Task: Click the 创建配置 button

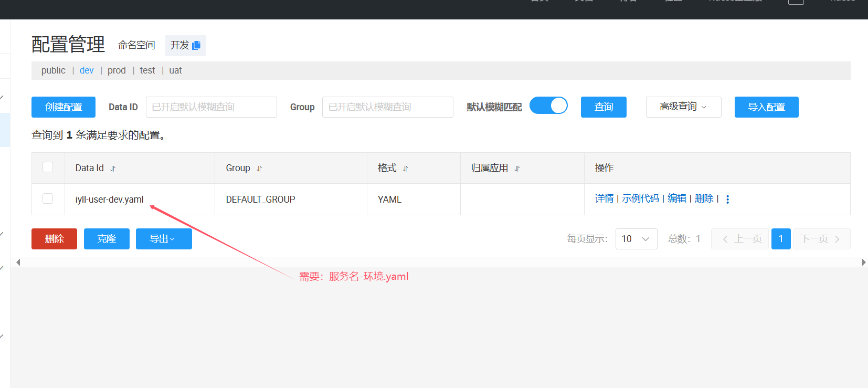Action: (63, 107)
